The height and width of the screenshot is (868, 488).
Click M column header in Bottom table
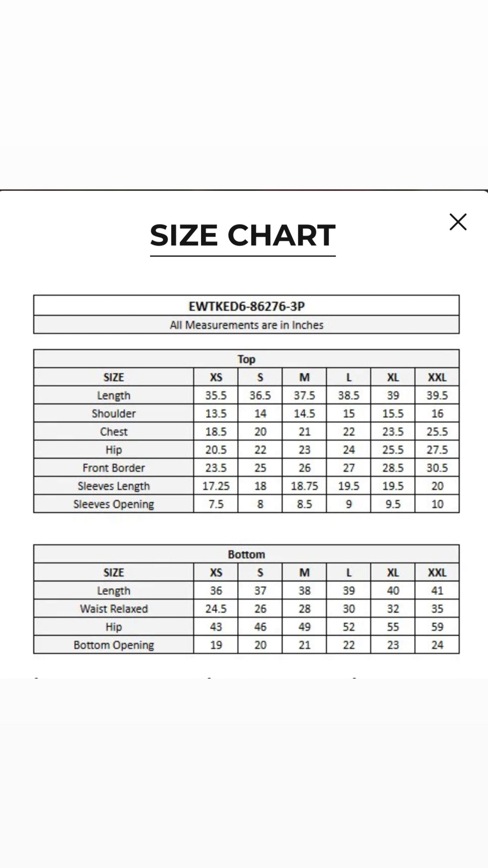point(305,572)
